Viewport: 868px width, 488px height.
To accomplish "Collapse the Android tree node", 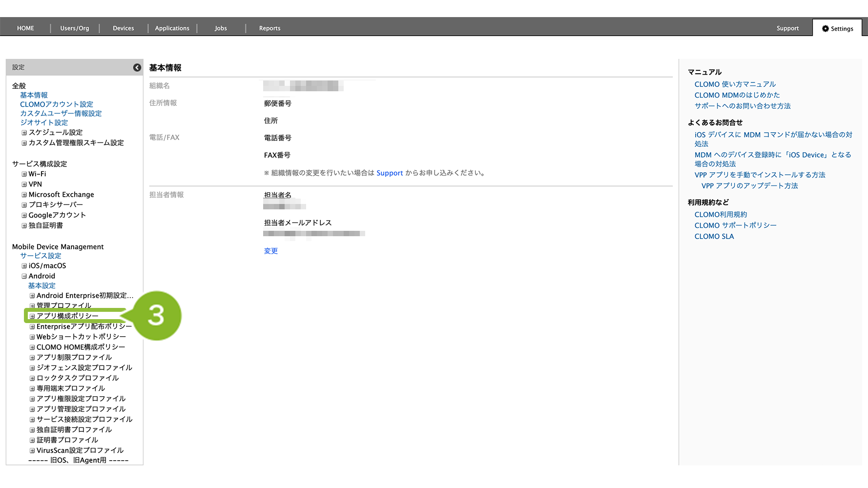I will click(x=24, y=276).
